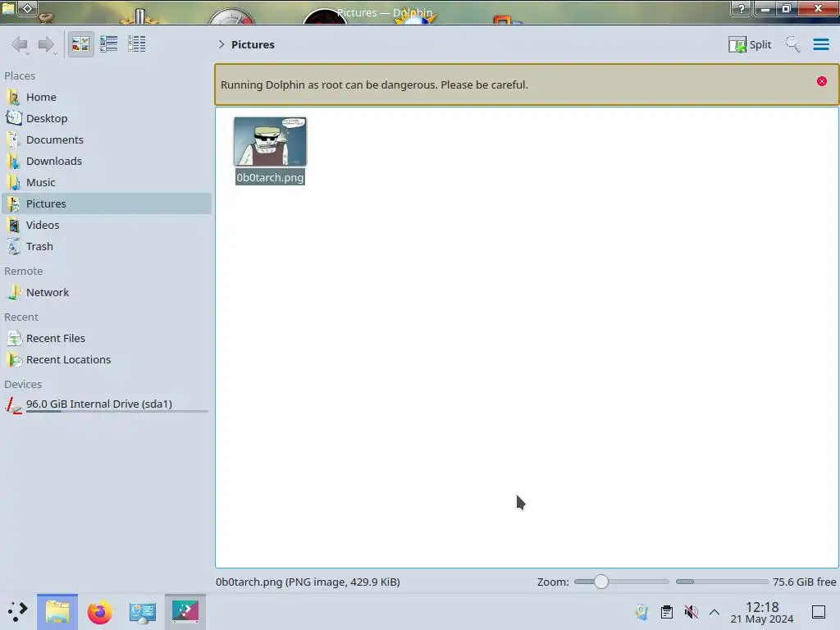Click the Trash icon in sidebar
The width and height of the screenshot is (840, 630).
coord(13,246)
